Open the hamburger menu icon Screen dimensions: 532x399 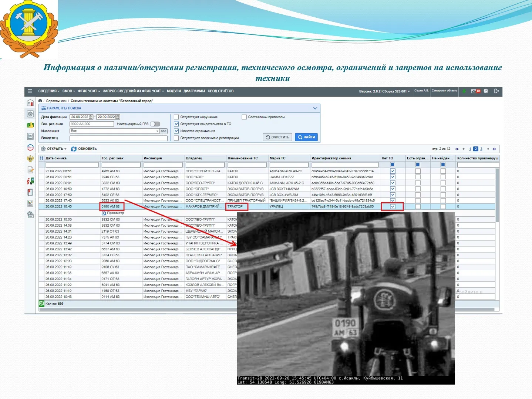pos(30,91)
